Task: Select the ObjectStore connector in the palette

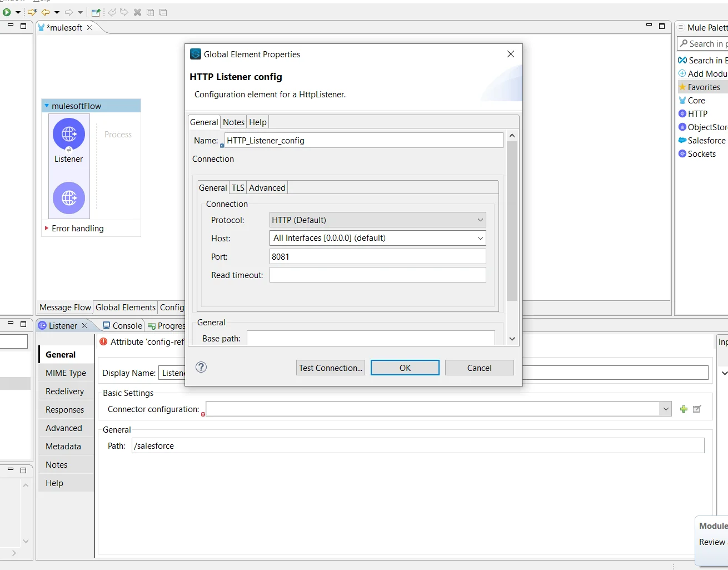Action: [x=706, y=127]
